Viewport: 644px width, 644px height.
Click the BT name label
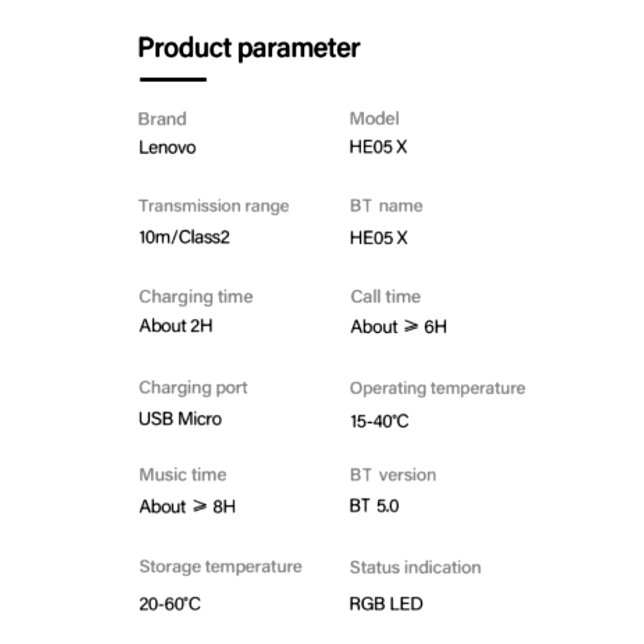click(386, 206)
